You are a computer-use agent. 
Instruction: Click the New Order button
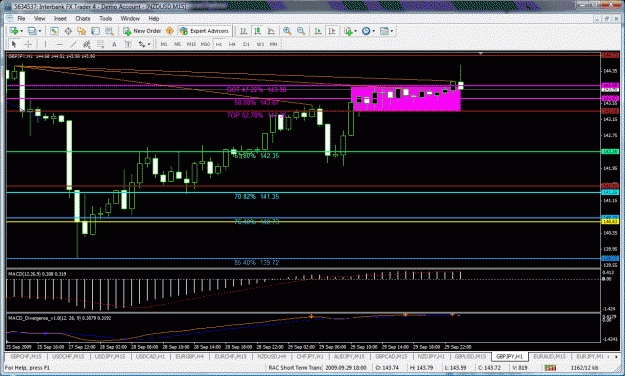(x=142, y=31)
